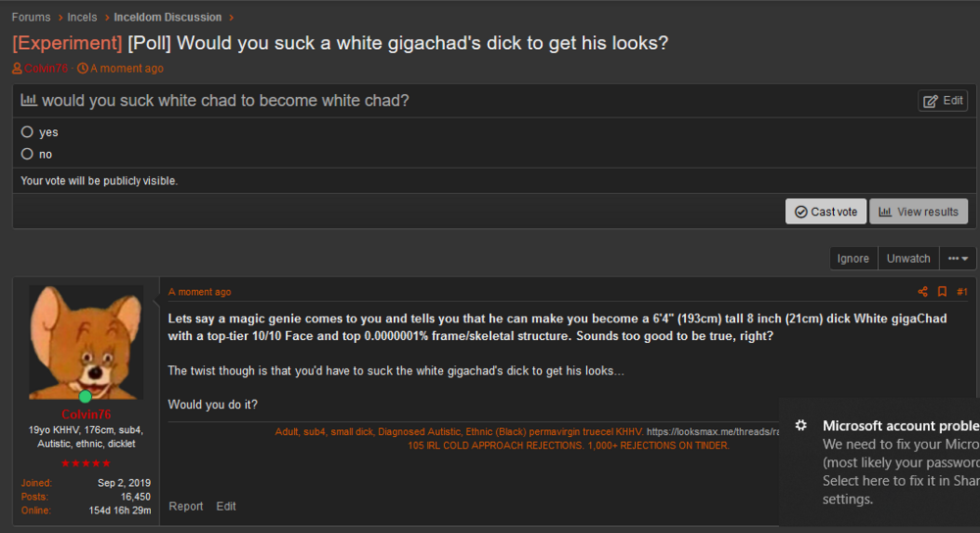Go to Forums breadcrumb

(31, 17)
